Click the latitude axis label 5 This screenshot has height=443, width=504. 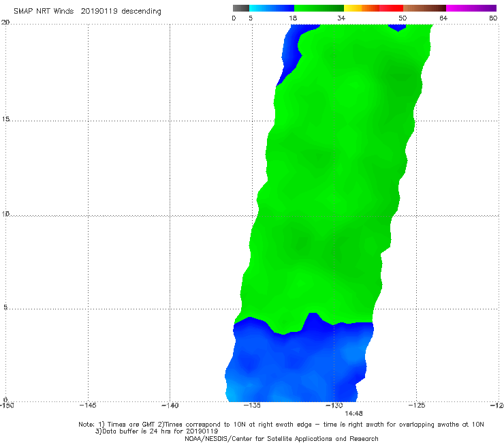point(5,307)
